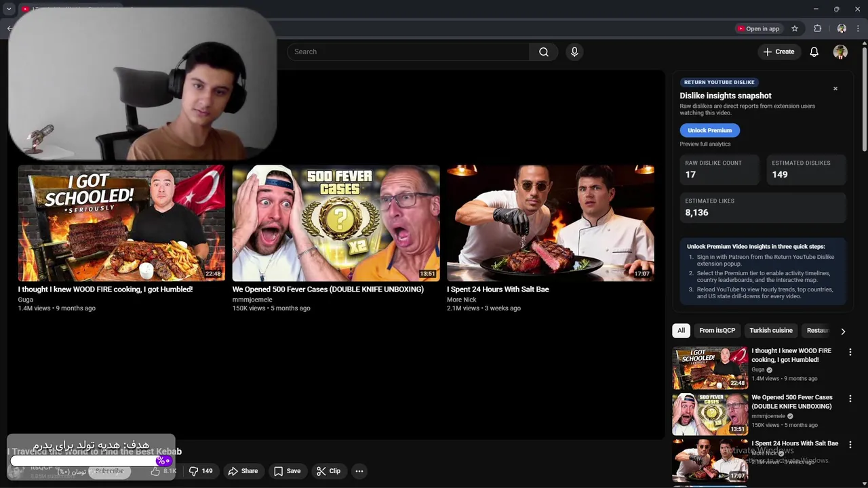Click Preview full analytics text
The image size is (868, 488).
[705, 144]
